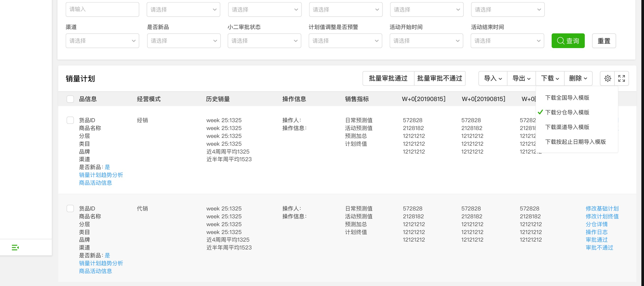This screenshot has height=286, width=644.
Task: Click the green 查询 search button
Action: (x=568, y=41)
